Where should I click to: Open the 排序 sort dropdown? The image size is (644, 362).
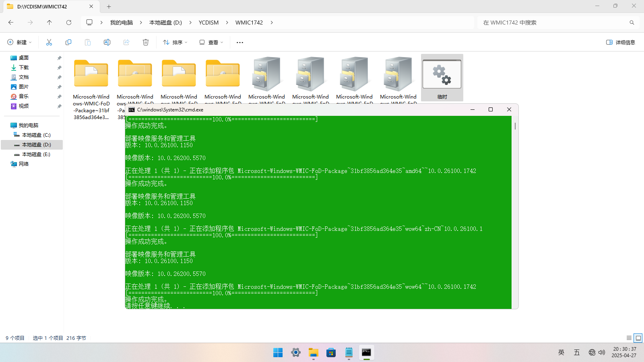pyautogui.click(x=175, y=42)
